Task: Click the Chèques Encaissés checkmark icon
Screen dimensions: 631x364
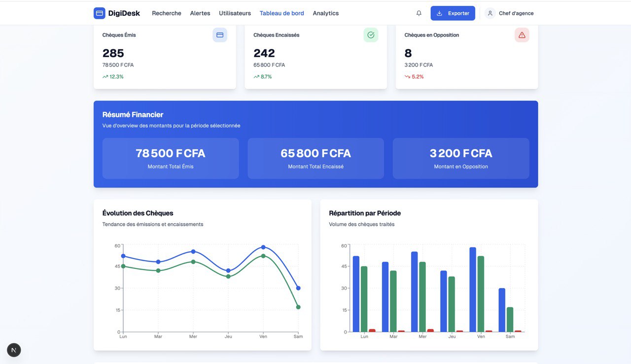Action: click(x=371, y=35)
